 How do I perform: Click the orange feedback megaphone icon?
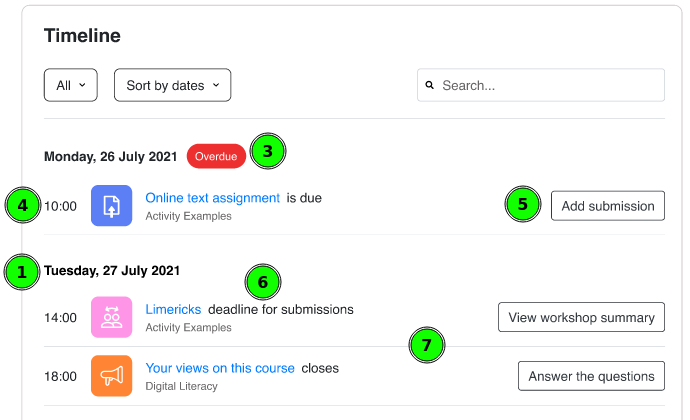point(111,376)
